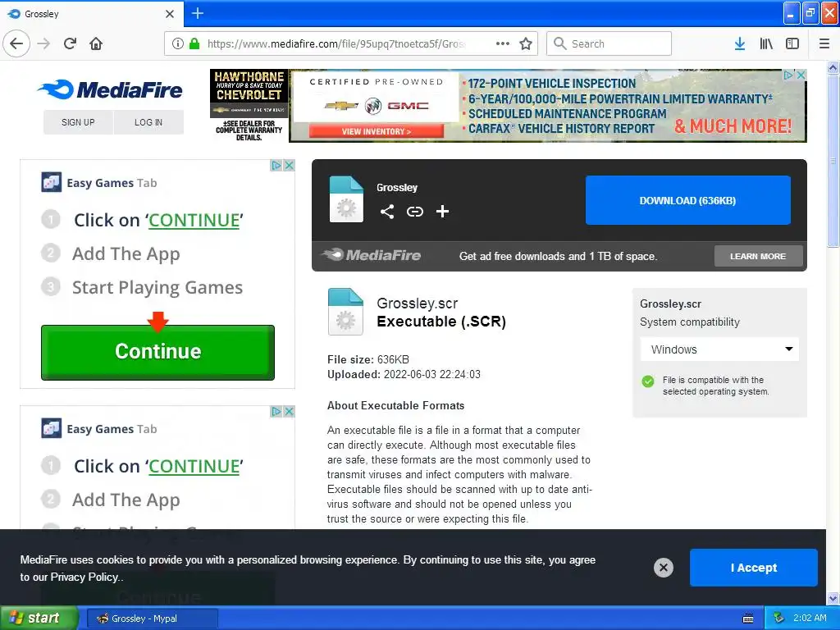This screenshot has height=630, width=840.
Task: Copy link for the Grossley file
Action: 414,212
